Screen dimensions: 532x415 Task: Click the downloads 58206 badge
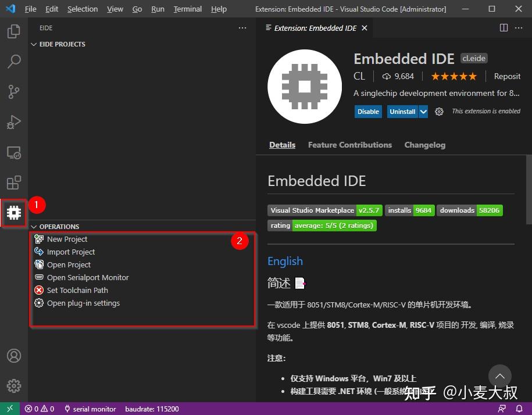470,210
